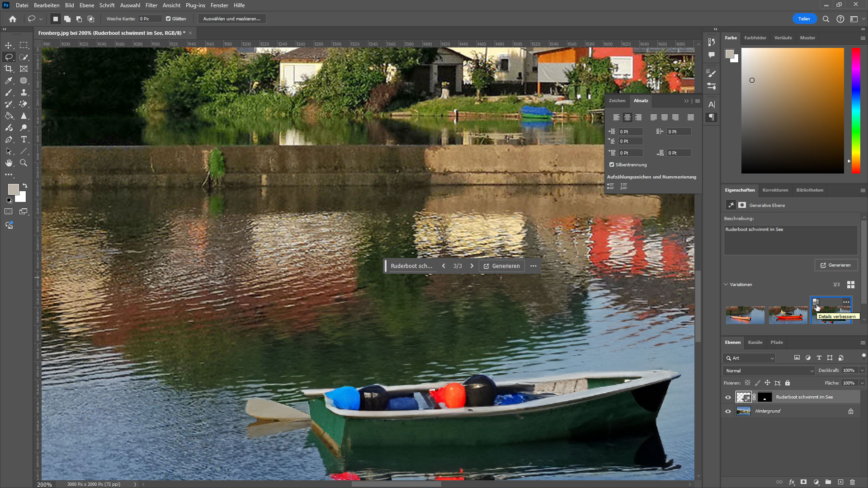Hide the Hintergrund layer
The height and width of the screenshot is (488, 868).
(728, 411)
